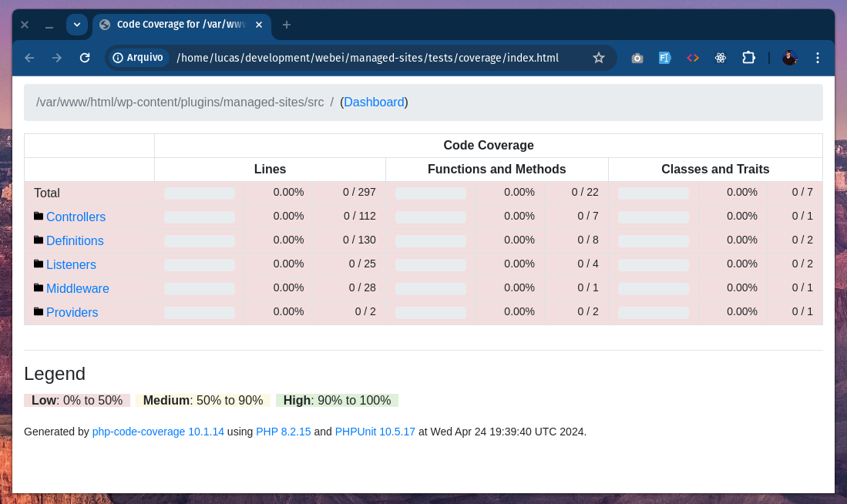Open a new browser tab
Viewport: 847px width, 504px height.
point(287,25)
